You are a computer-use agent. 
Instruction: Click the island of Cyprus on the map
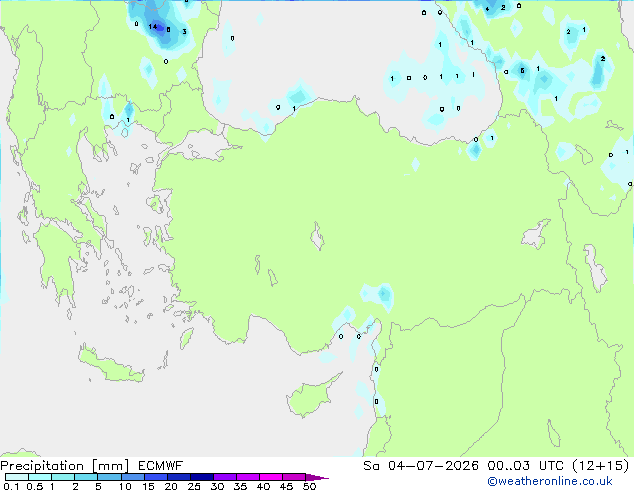click(309, 398)
